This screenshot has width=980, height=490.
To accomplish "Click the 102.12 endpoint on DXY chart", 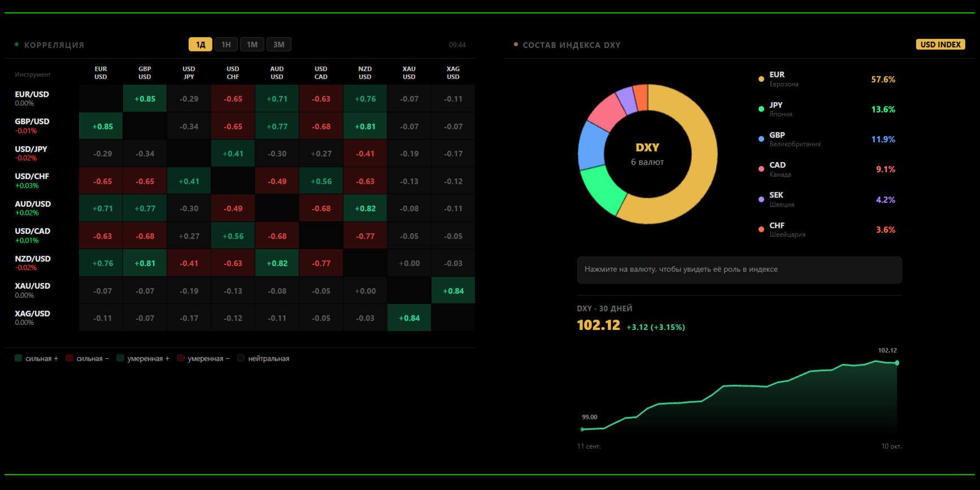I will click(897, 363).
